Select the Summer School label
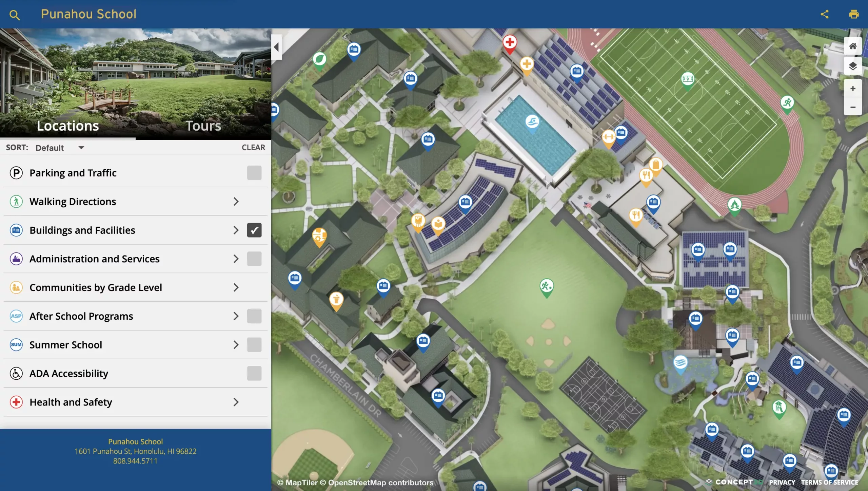868x491 pixels. [x=65, y=345]
